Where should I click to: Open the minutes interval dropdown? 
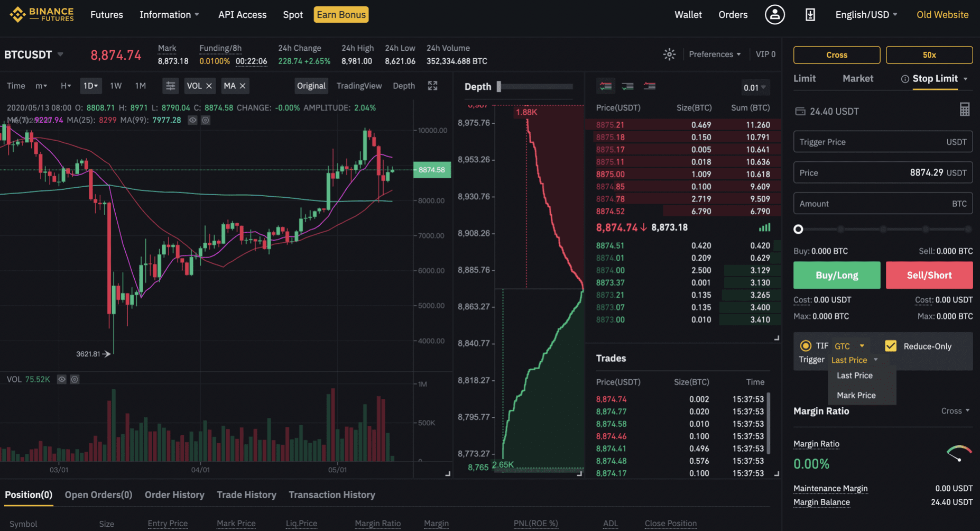pos(41,86)
